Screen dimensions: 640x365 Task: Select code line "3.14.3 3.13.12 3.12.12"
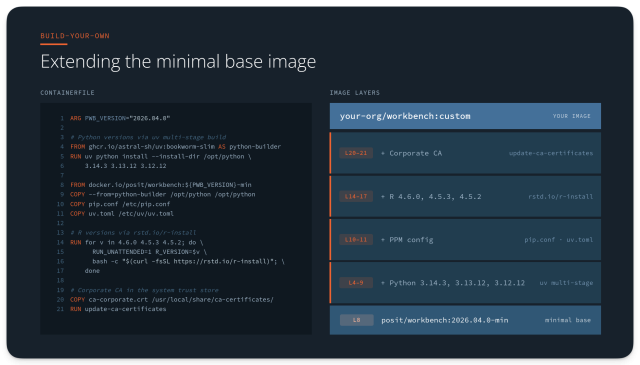125,166
